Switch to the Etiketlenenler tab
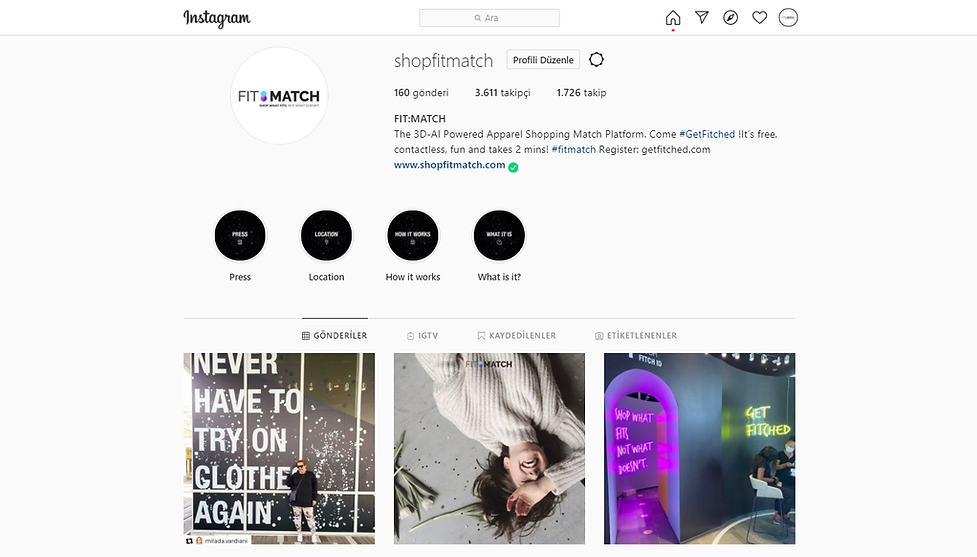The image size is (977, 557). [x=636, y=335]
